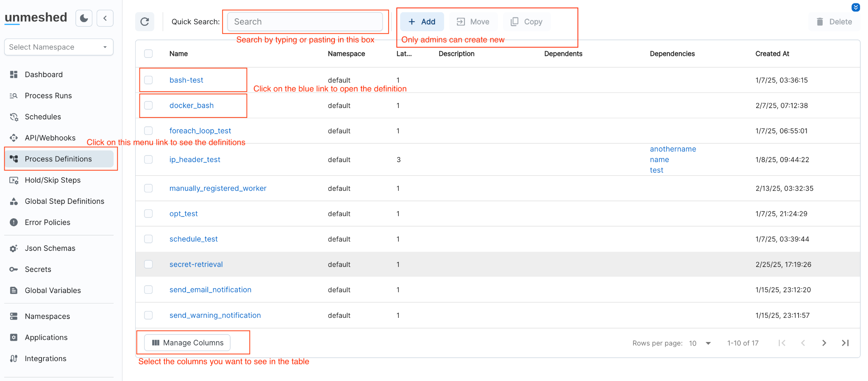Open the Manage Columns picker
Screen dimensions: 868x381
187,343
